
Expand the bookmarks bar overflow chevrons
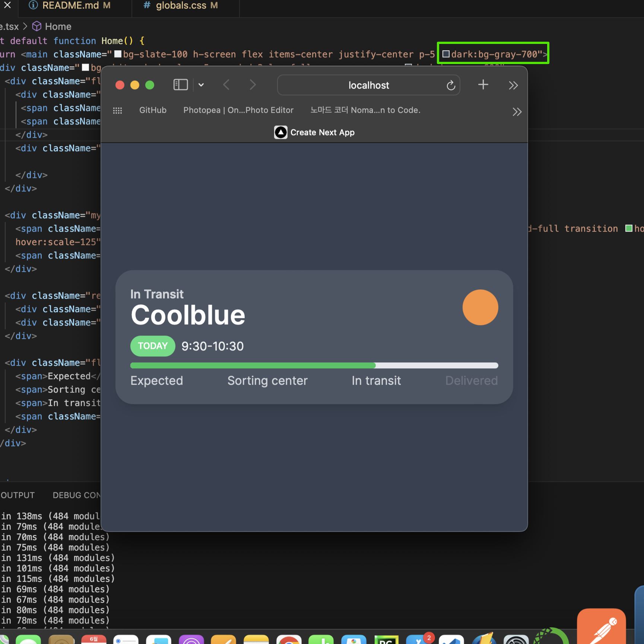click(517, 112)
